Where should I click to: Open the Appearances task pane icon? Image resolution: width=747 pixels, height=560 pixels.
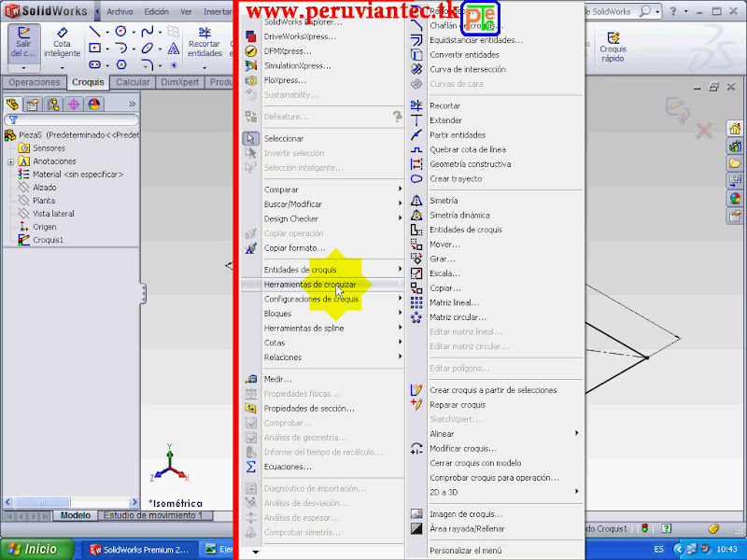coord(735,198)
